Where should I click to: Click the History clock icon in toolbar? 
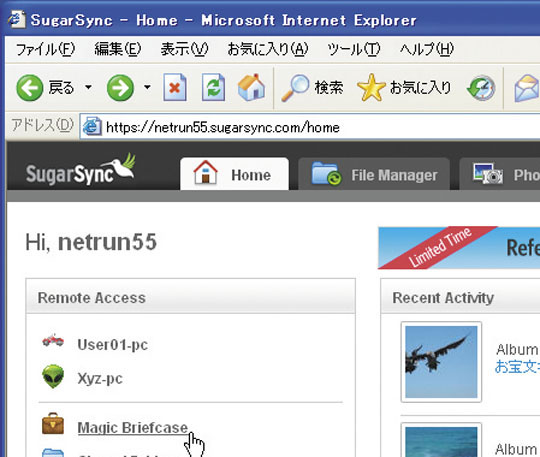(x=481, y=88)
